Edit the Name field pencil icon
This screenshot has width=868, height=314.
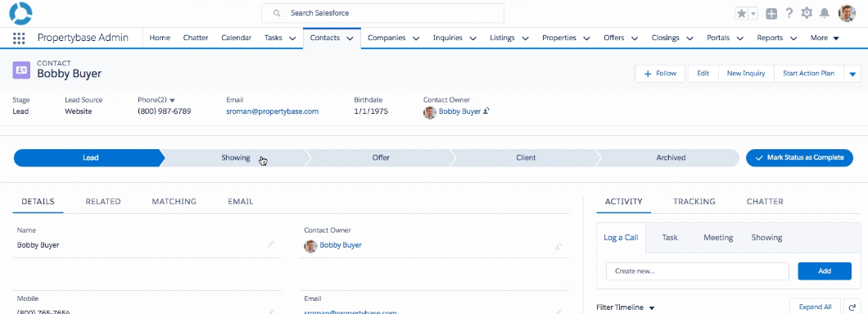(271, 244)
